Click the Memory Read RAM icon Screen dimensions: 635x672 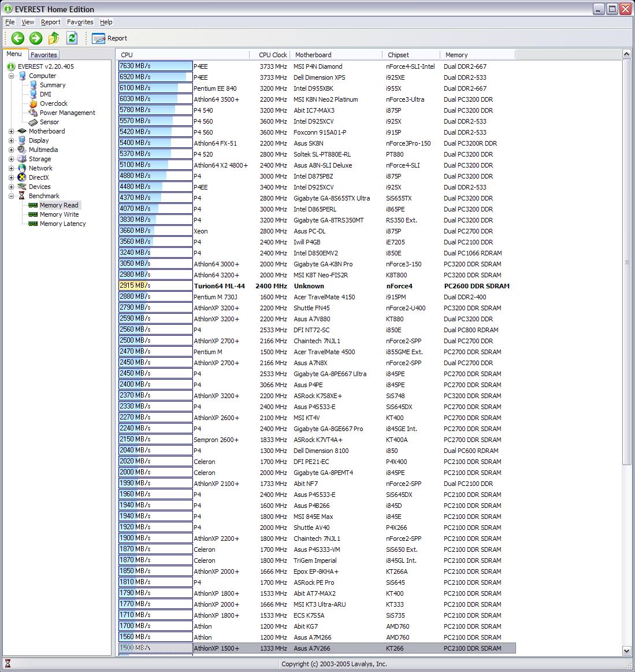(33, 205)
